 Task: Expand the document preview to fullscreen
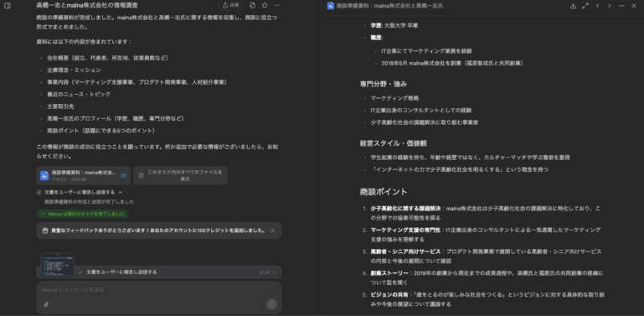click(x=585, y=6)
